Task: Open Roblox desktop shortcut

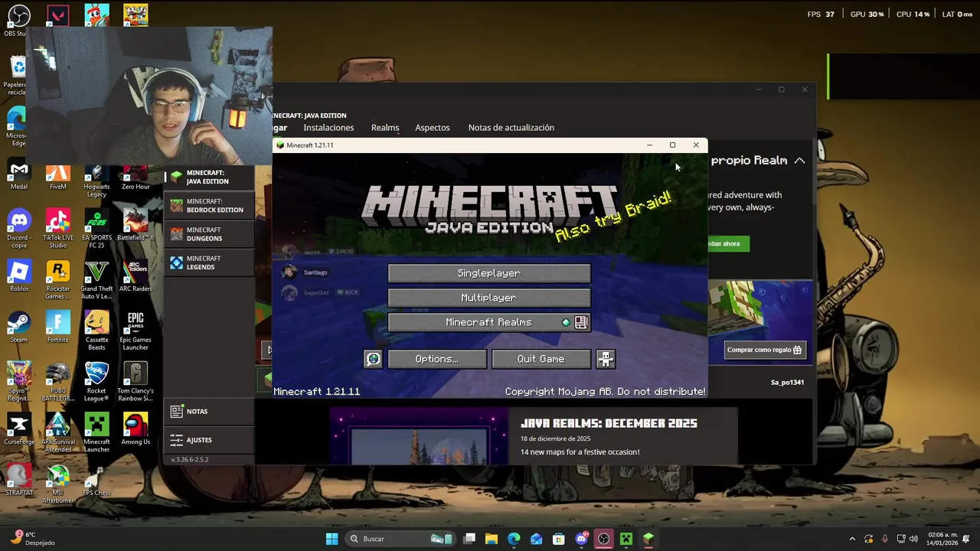Action: 19,277
